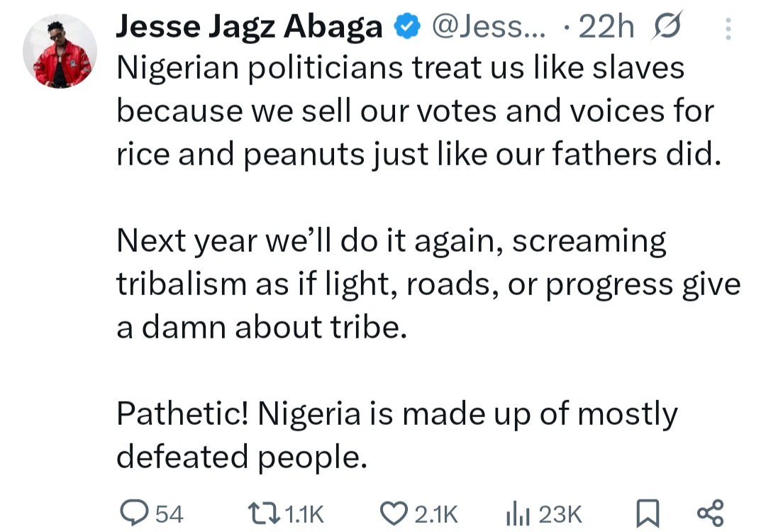Screen dimensions: 766x532
Task: Open the 2.1K likes count
Action: 433,511
